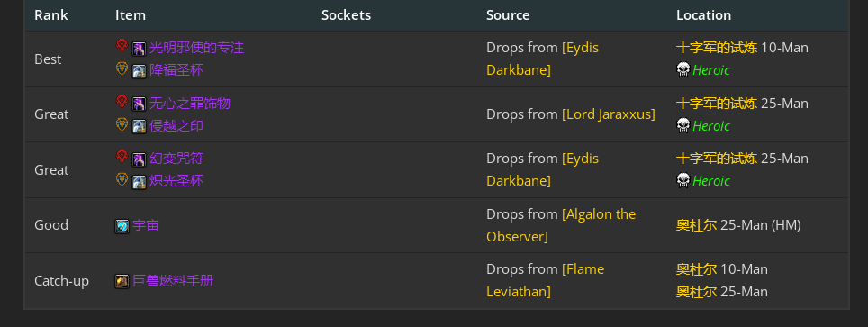Click the 侵越之印 item icon
The width and height of the screenshot is (868, 327).
point(139,126)
